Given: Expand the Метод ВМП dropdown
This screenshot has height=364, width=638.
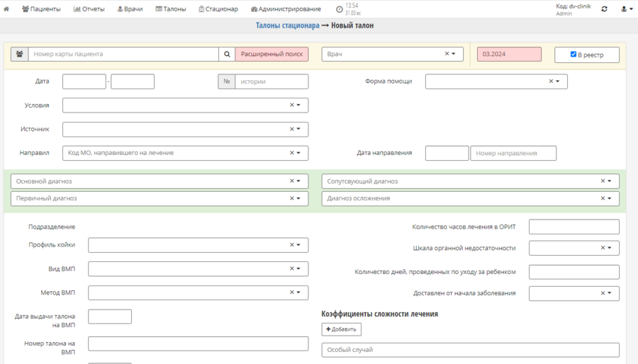Looking at the screenshot, I should pos(298,292).
